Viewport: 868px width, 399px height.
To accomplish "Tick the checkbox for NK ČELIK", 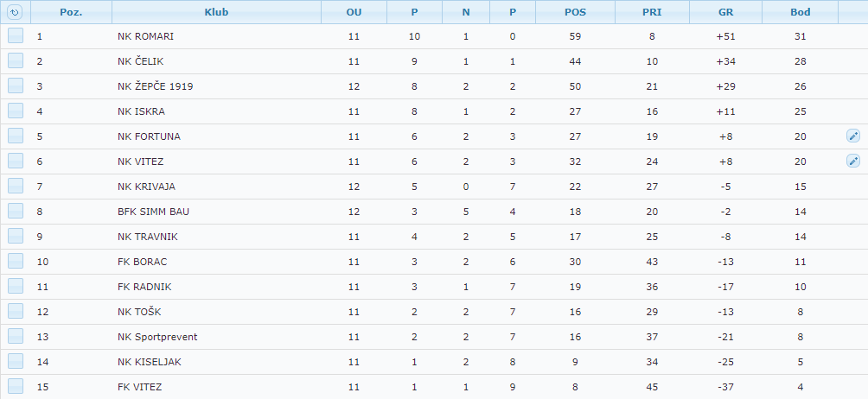I will pos(16,61).
